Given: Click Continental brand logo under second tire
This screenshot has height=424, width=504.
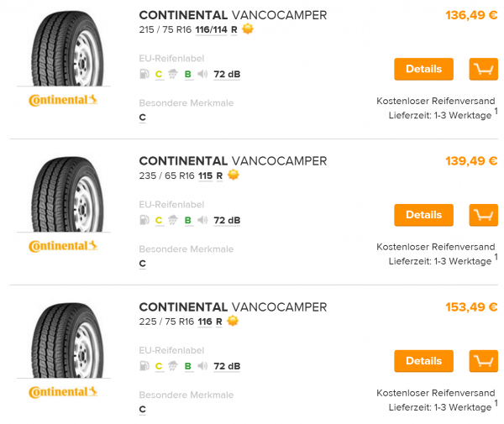Looking at the screenshot, I should 63,246.
